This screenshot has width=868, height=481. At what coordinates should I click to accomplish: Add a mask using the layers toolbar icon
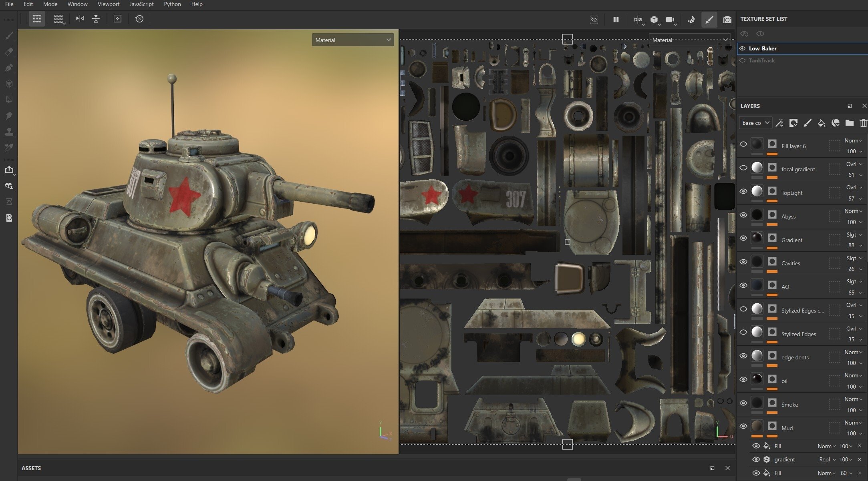pos(793,123)
